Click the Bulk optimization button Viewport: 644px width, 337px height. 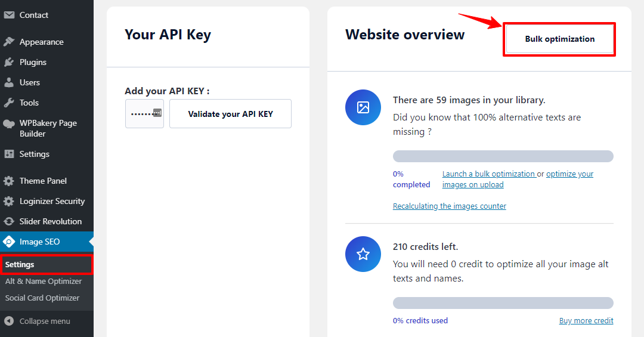pos(559,39)
